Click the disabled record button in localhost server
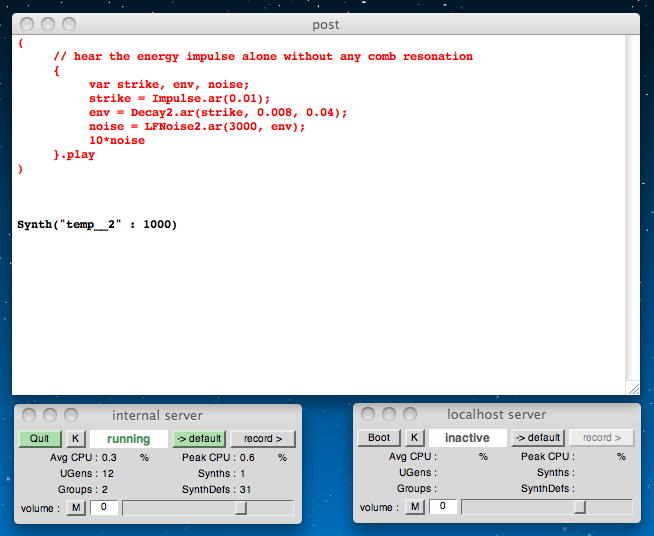The height and width of the screenshot is (536, 654). (602, 438)
